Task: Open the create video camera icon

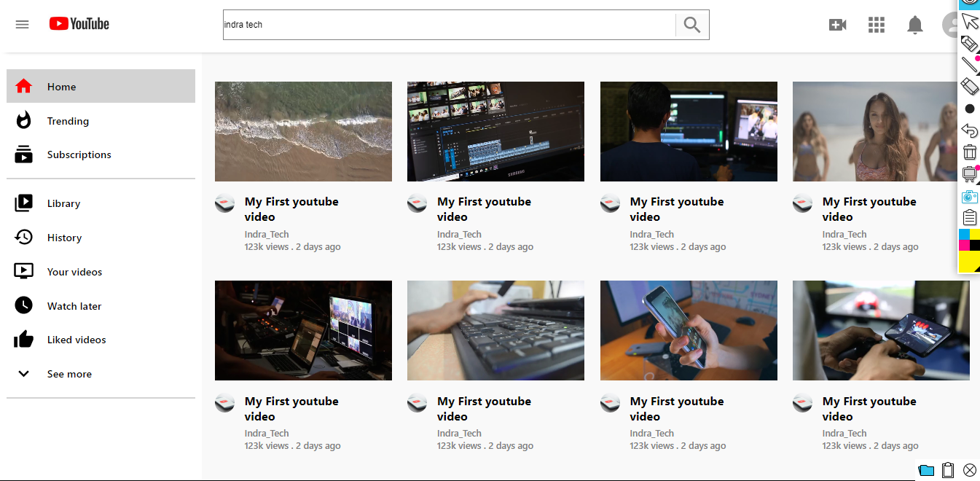Action: (x=838, y=25)
